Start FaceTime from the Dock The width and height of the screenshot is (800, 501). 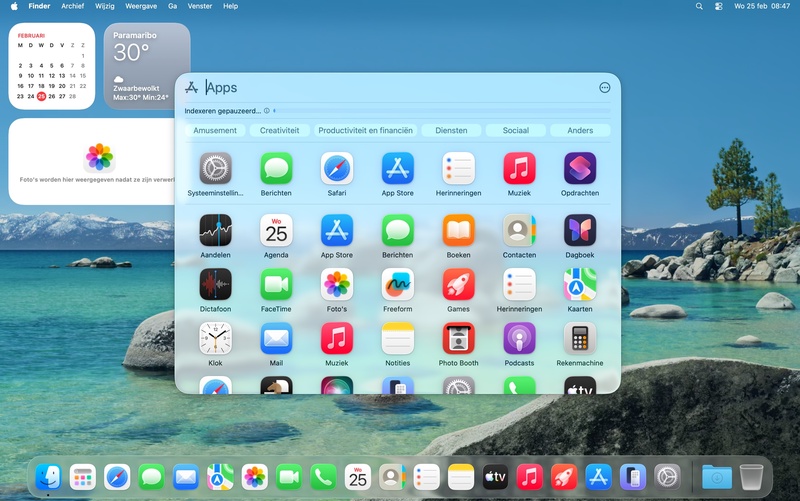pyautogui.click(x=289, y=478)
